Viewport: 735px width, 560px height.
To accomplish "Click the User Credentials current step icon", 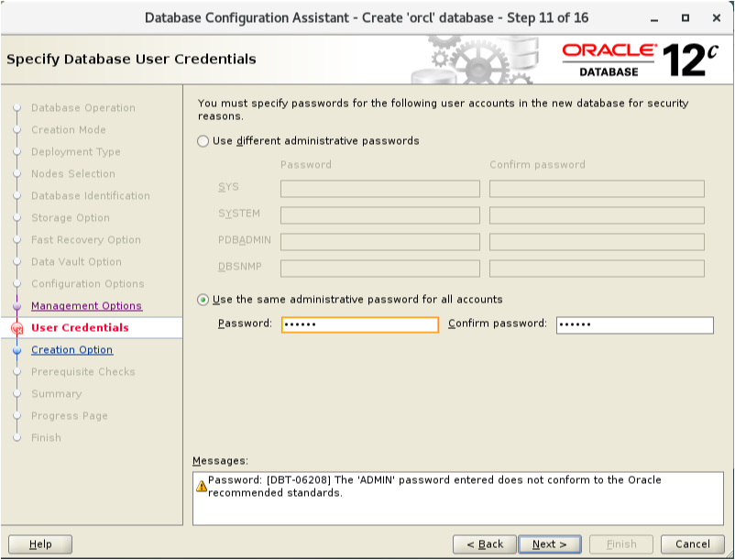I will pos(16,328).
